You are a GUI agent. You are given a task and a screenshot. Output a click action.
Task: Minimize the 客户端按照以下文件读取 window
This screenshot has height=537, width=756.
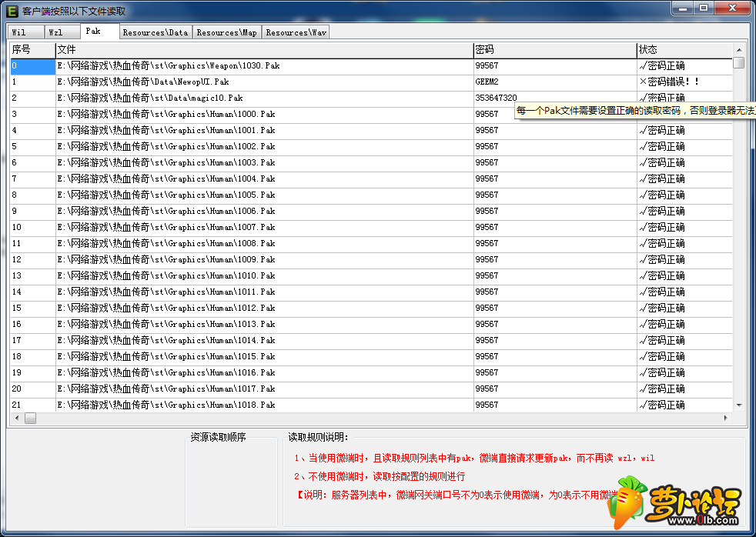click(x=683, y=8)
